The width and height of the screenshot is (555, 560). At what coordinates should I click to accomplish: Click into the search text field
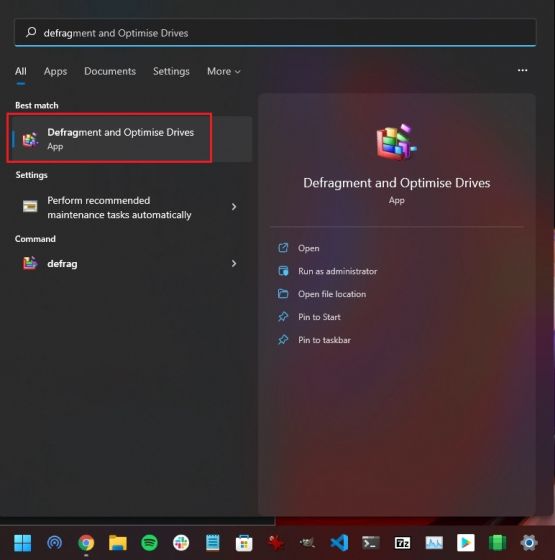(x=275, y=32)
